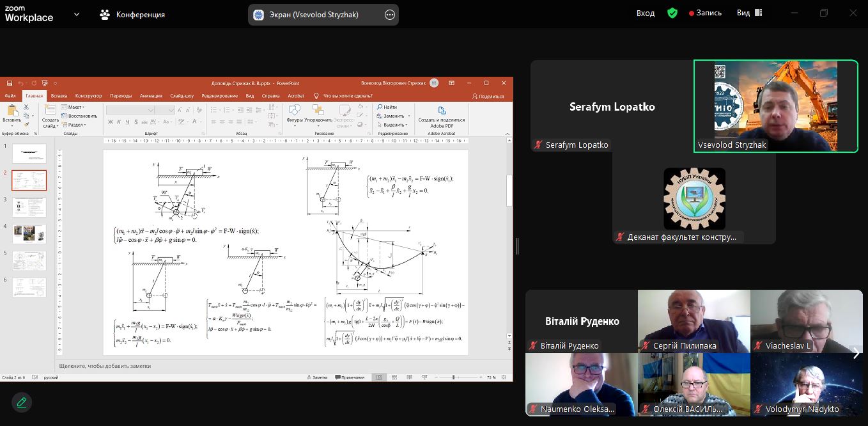This screenshot has width=868, height=426.
Task: Click the Recording (Запись) indicator
Action: 705,13
